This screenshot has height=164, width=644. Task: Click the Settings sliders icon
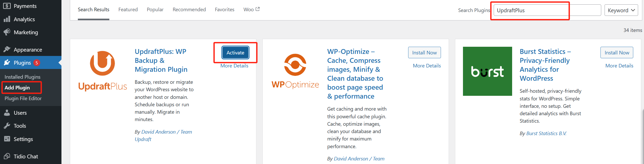point(7,139)
